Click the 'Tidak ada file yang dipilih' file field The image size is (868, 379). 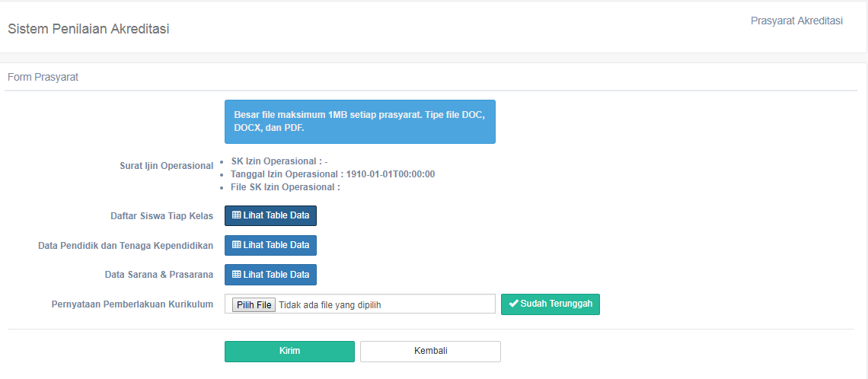360,304
